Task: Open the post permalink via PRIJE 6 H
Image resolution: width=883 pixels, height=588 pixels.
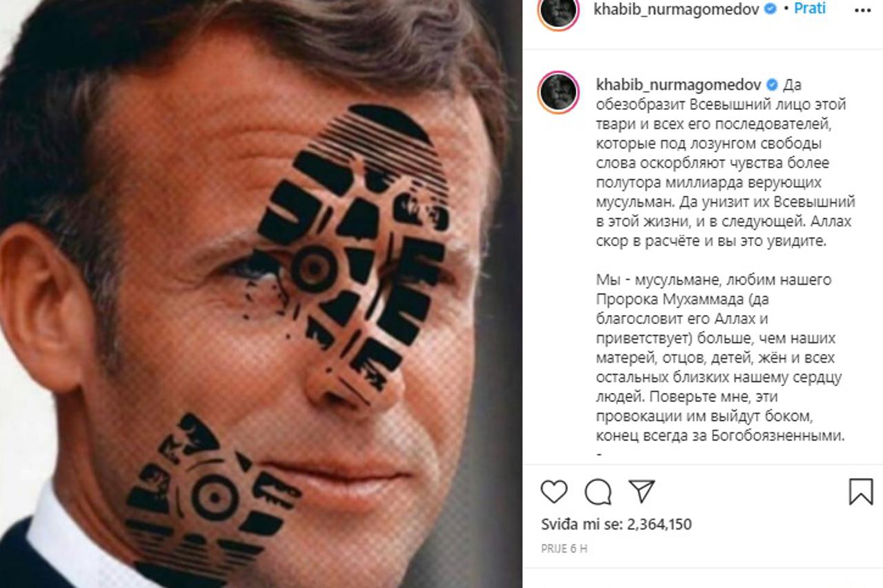Action: (564, 549)
